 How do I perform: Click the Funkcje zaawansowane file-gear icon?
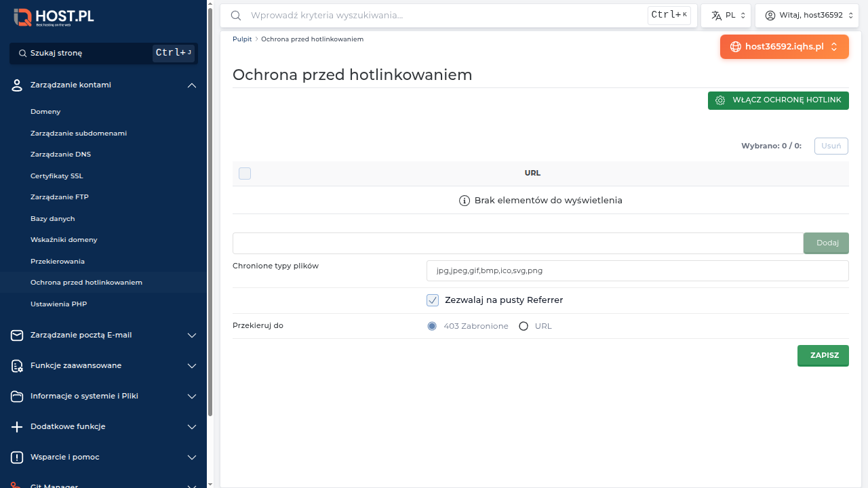point(18,365)
